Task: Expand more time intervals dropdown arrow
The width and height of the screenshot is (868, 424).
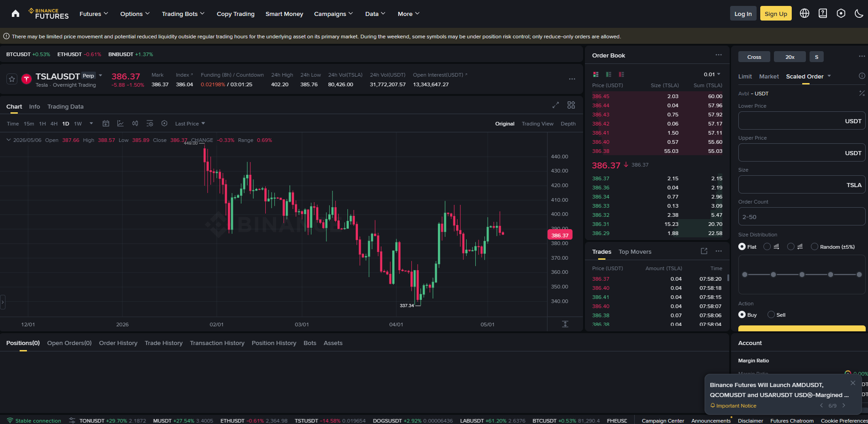Action: 91,123
